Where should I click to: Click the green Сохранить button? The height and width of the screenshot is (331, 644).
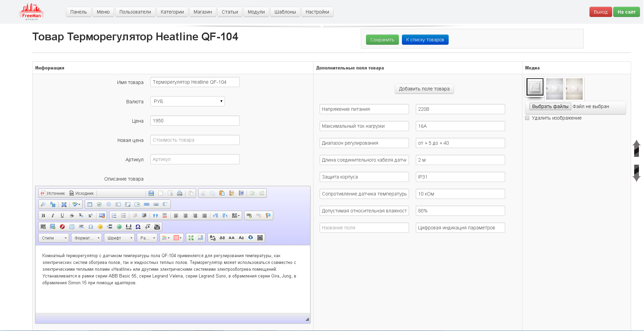[x=382, y=40]
